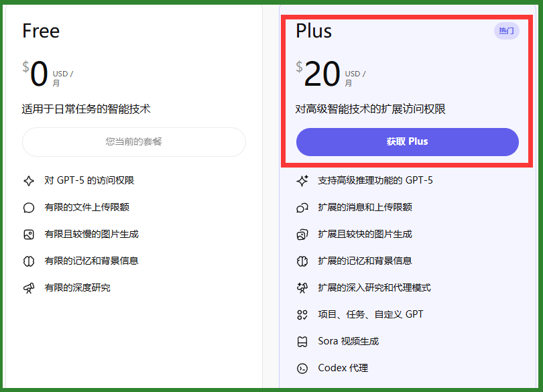Click the brain icon next to 有限的记忆和背景信息

click(29, 261)
